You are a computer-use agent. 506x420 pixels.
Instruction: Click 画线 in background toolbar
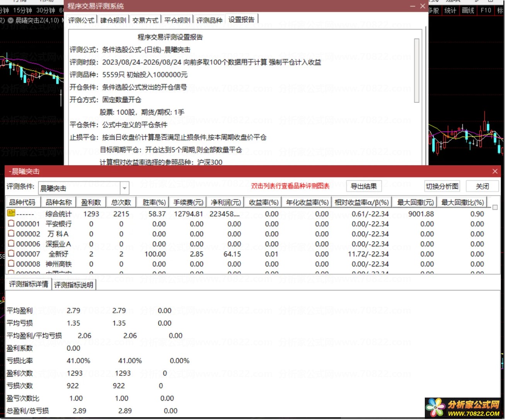point(468,10)
